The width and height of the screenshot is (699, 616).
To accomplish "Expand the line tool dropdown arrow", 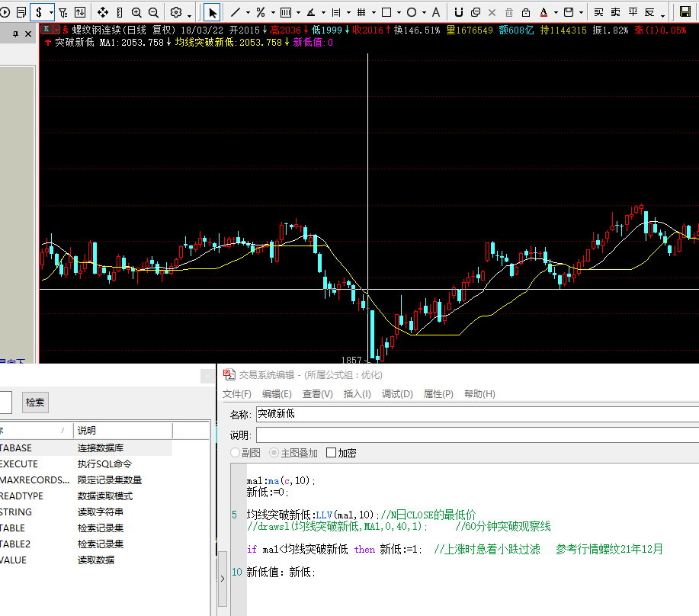I will 248,12.
